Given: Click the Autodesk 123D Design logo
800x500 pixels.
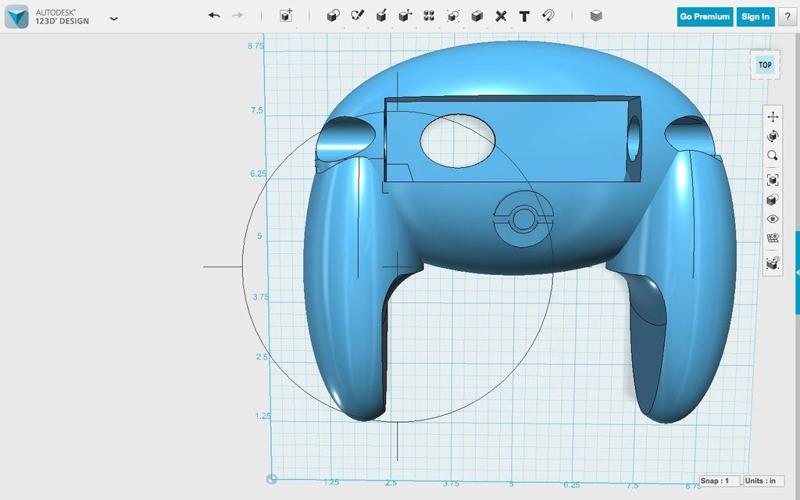Looking at the screenshot, I should pyautogui.click(x=16, y=17).
